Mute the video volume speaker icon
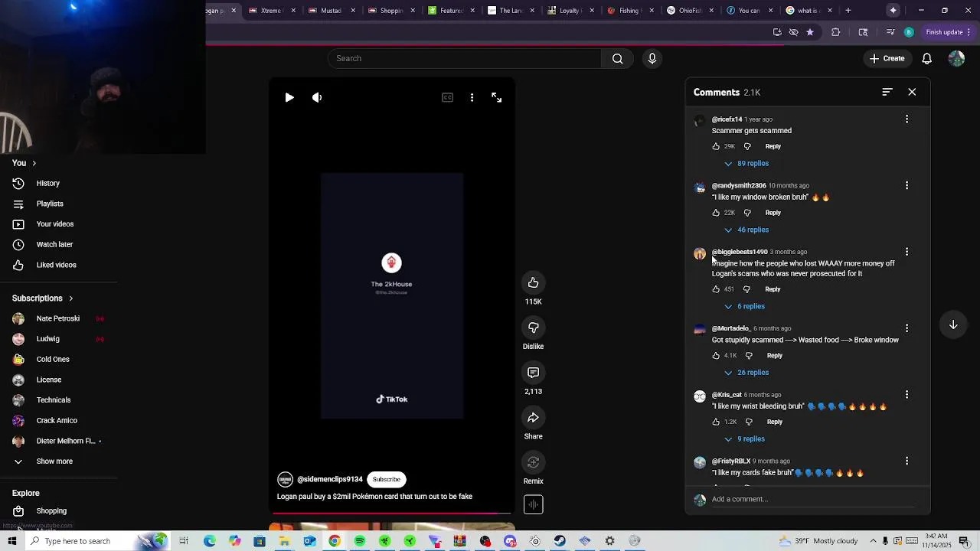This screenshot has height=551, width=980. coord(317,97)
